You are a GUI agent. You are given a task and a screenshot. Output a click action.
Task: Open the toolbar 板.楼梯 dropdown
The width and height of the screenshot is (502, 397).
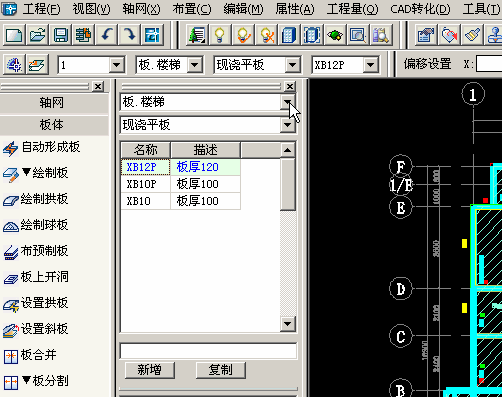point(195,65)
